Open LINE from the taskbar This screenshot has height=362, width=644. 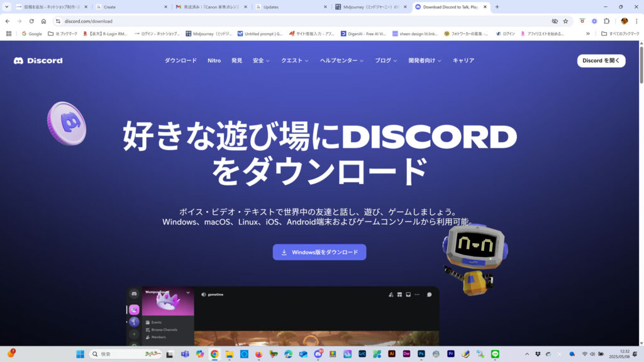point(495,354)
